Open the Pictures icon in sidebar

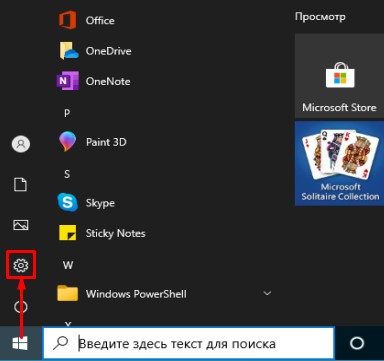click(21, 225)
